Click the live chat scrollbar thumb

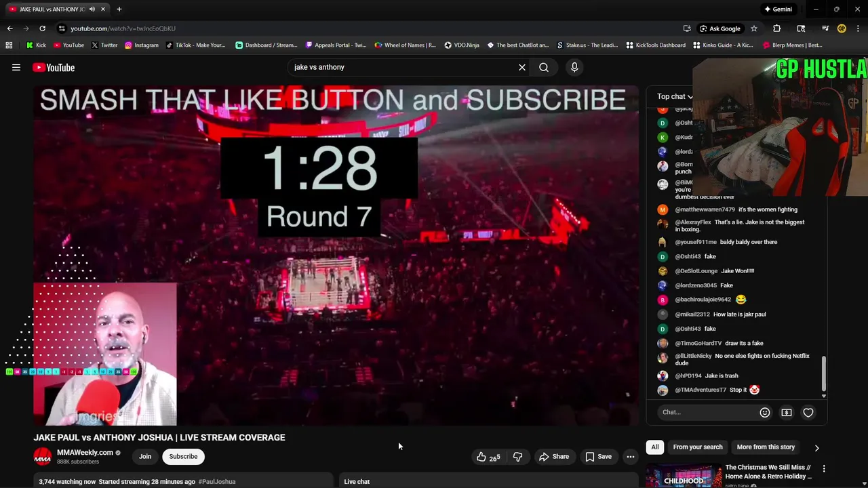coord(824,373)
